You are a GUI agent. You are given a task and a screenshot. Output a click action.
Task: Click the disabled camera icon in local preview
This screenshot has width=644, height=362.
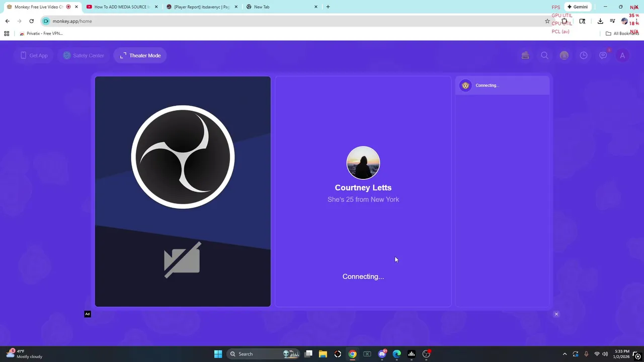[183, 260]
